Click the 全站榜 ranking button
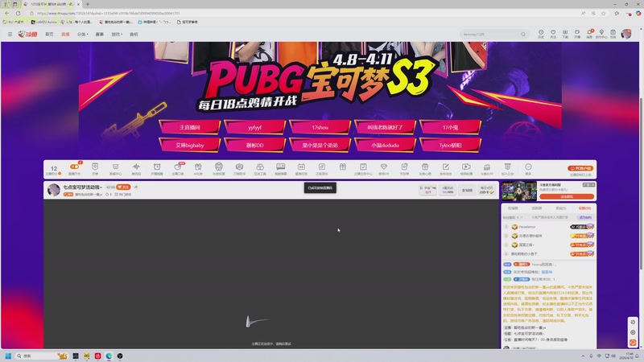Screen dimensions: 644x362 tap(467, 190)
